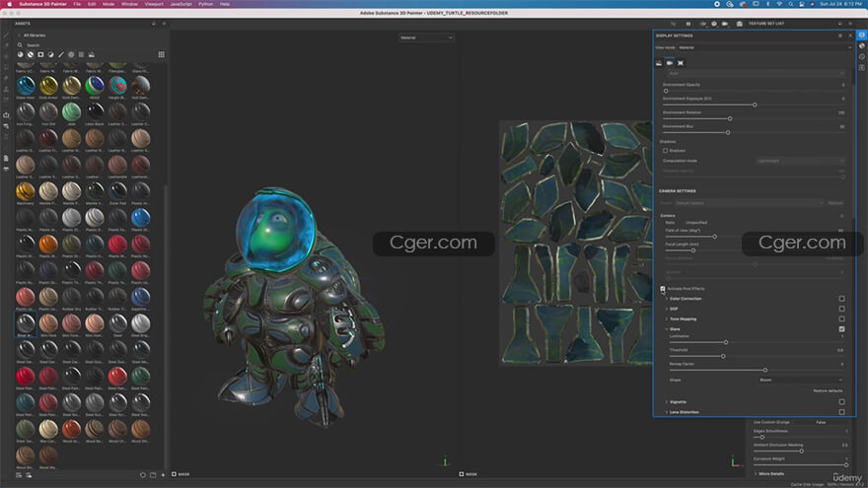The width and height of the screenshot is (868, 488).
Task: Click add asset plus icon at bottom
Action: click(x=163, y=475)
